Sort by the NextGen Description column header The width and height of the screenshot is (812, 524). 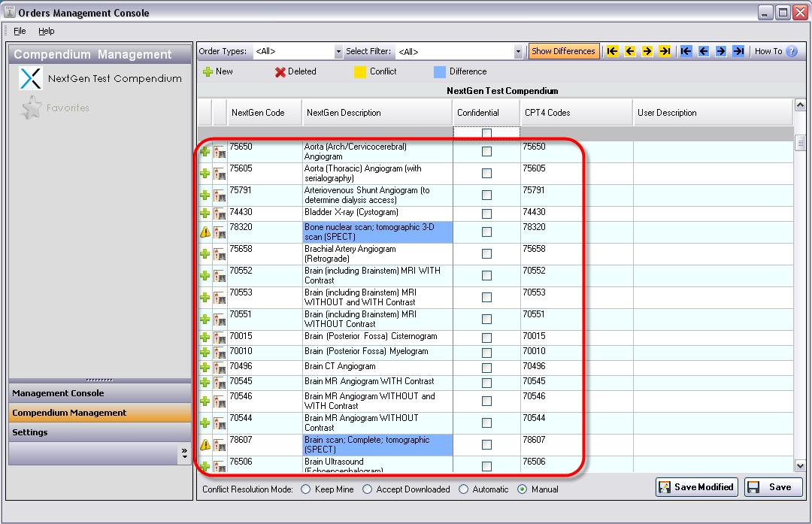(x=377, y=112)
